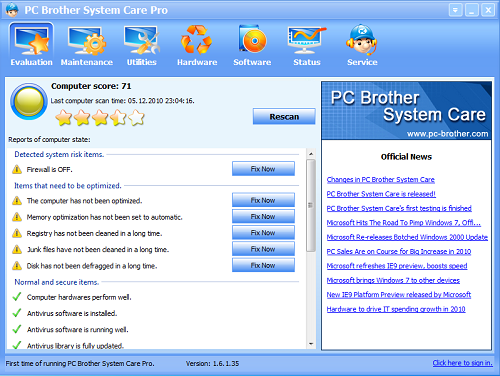500x376 pixels.
Task: Click warning icon beside Disk not defragged
Action: tap(17, 266)
